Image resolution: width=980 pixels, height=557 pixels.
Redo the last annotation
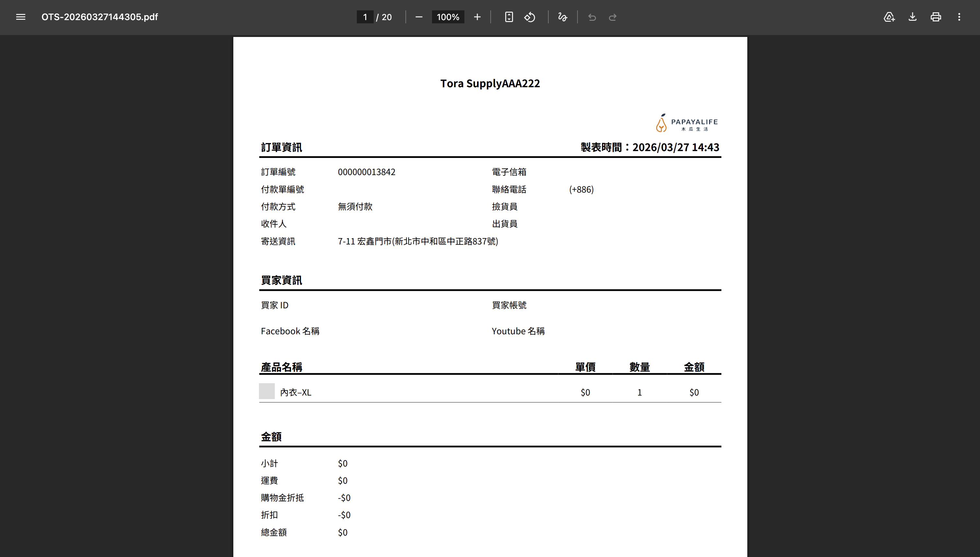point(612,17)
